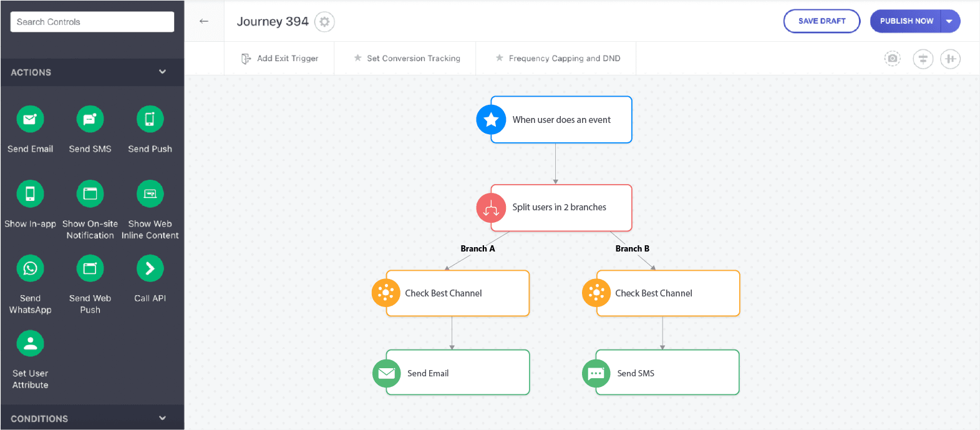Take a canvas snapshot with camera icon

893,59
